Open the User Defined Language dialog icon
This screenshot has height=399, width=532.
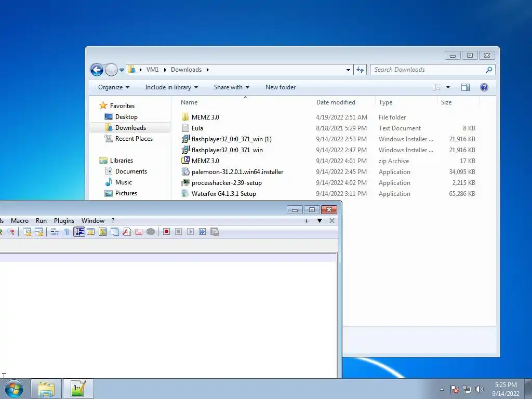(90, 232)
